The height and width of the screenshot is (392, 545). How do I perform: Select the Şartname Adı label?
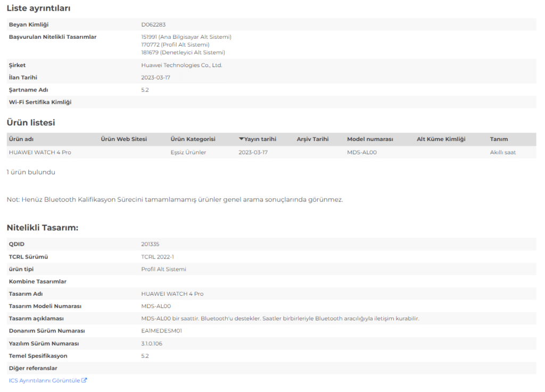(29, 90)
